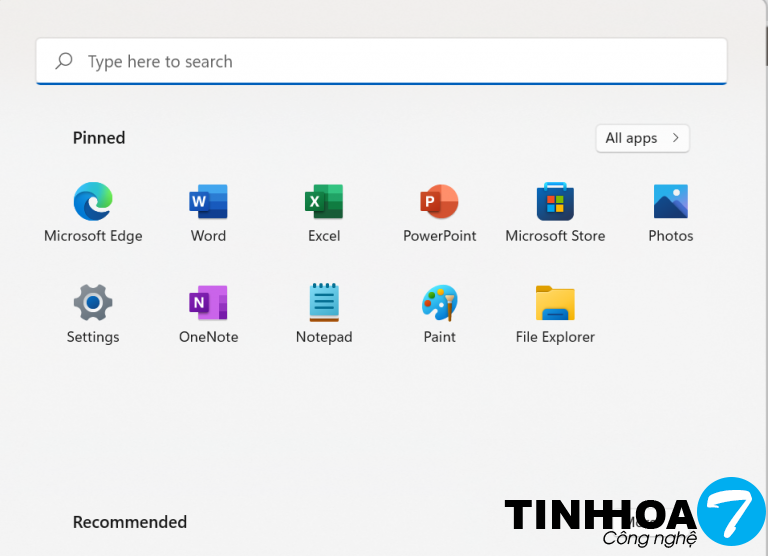Launch the Paint app icon
The width and height of the screenshot is (768, 556).
coord(439,302)
